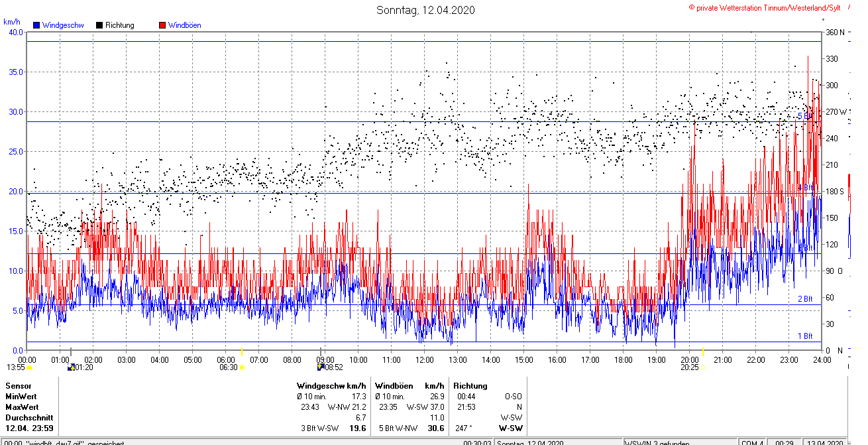Click the 180 S direction axis label
Viewport: 868px width, 445px height.
pos(835,192)
